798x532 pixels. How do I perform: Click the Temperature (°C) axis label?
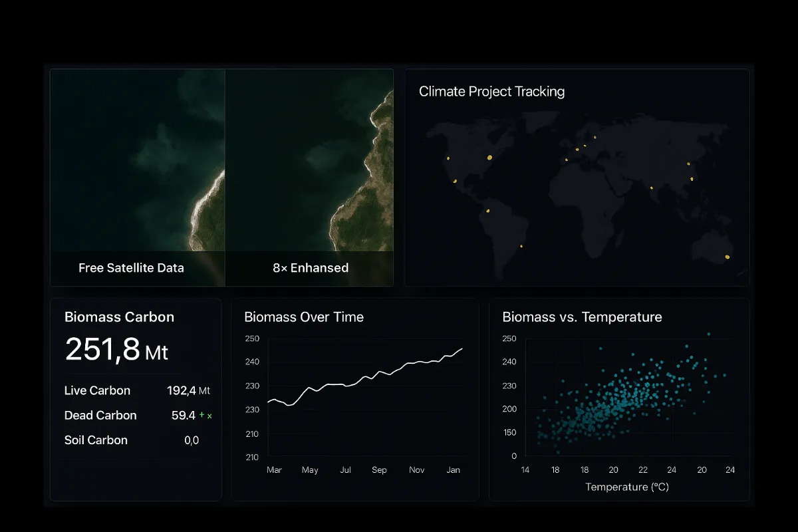(626, 487)
